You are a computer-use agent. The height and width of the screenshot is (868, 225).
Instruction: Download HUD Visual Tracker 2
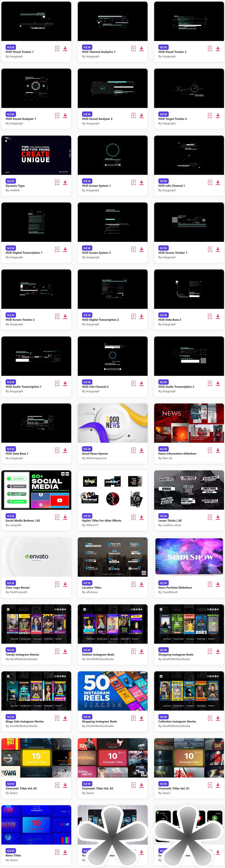[x=218, y=49]
